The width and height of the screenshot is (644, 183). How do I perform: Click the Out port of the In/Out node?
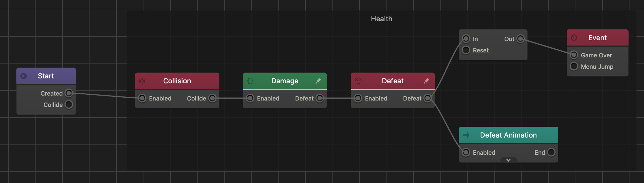point(521,39)
